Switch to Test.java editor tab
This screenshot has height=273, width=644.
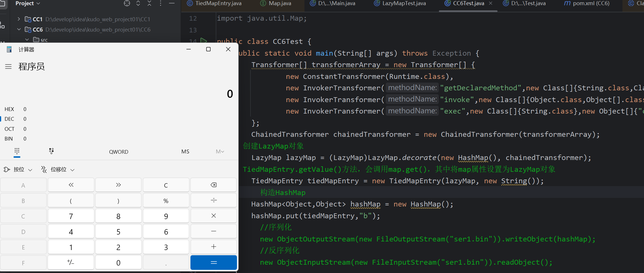click(x=524, y=3)
